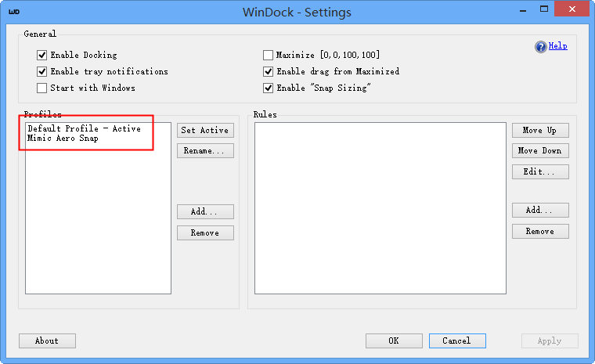Toggle Enable tray notifications checkbox
This screenshot has height=364, width=595.
(x=41, y=71)
